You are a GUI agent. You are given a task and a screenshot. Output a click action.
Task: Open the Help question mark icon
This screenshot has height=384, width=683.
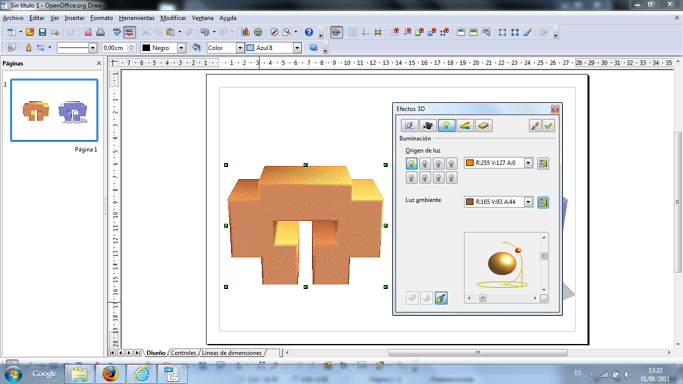[x=309, y=32]
